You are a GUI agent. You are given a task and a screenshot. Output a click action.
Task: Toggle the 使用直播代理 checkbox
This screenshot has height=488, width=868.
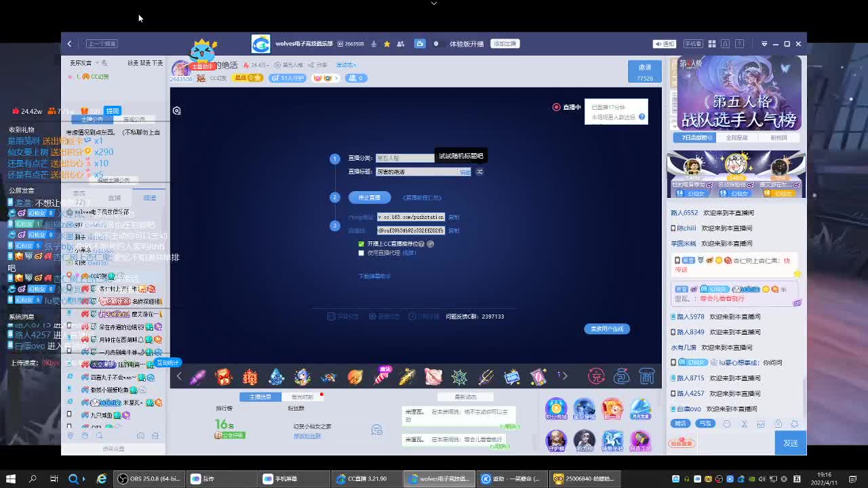[361, 253]
